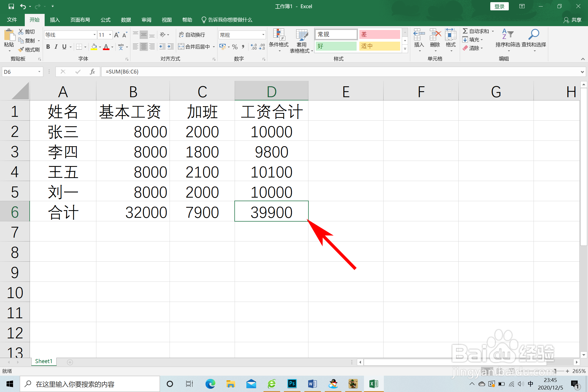Screen dimensions: 588x392
Task: Open Find & Select (查找和选择)
Action: 534,40
